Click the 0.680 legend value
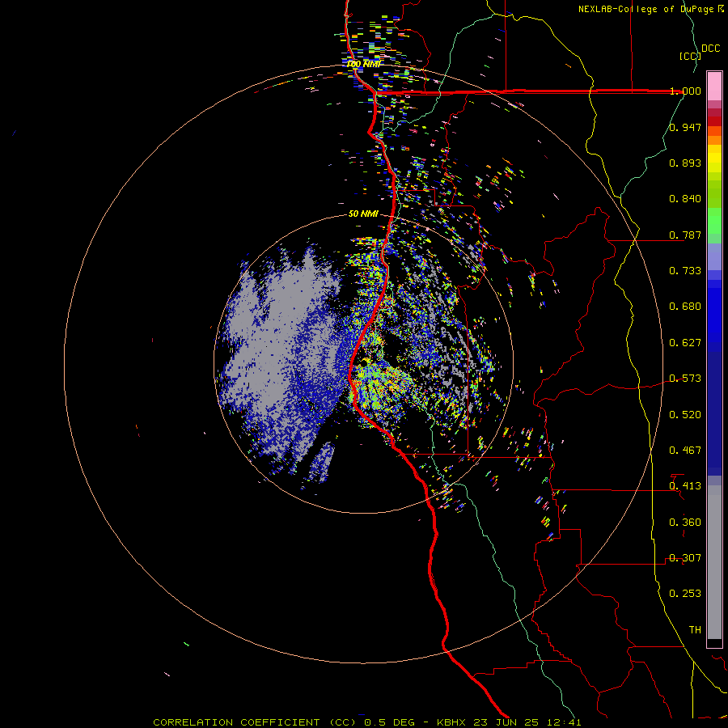The width and height of the screenshot is (728, 728). tap(685, 307)
